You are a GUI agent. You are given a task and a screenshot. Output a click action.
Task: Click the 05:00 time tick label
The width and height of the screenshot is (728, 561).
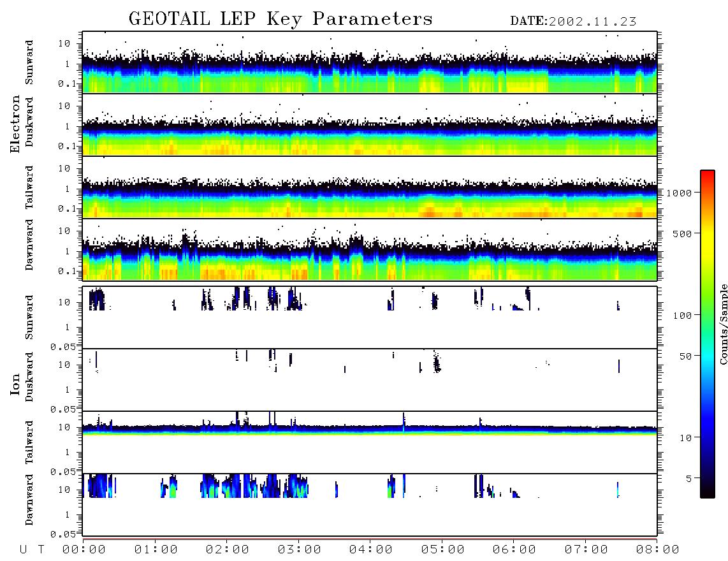click(x=443, y=550)
